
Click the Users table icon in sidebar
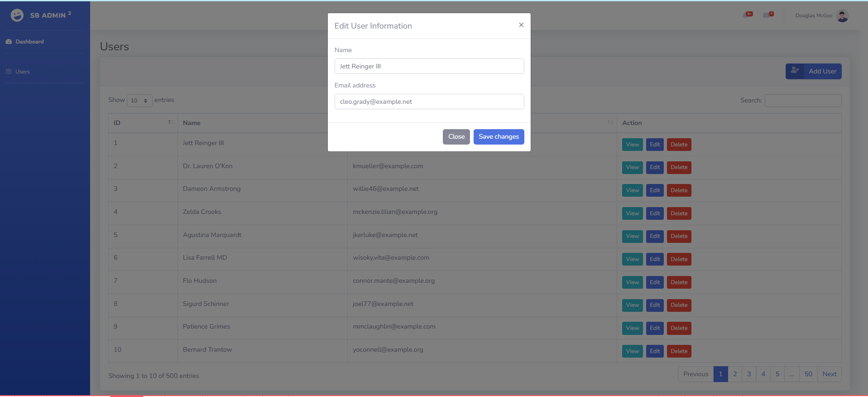[9, 72]
